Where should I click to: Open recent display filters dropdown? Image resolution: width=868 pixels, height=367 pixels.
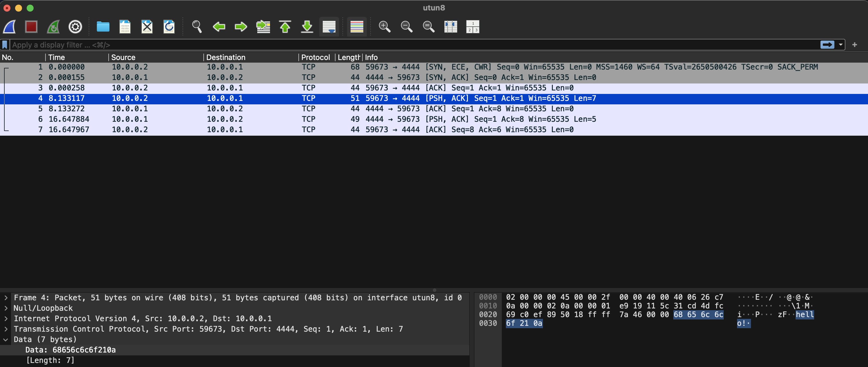840,44
